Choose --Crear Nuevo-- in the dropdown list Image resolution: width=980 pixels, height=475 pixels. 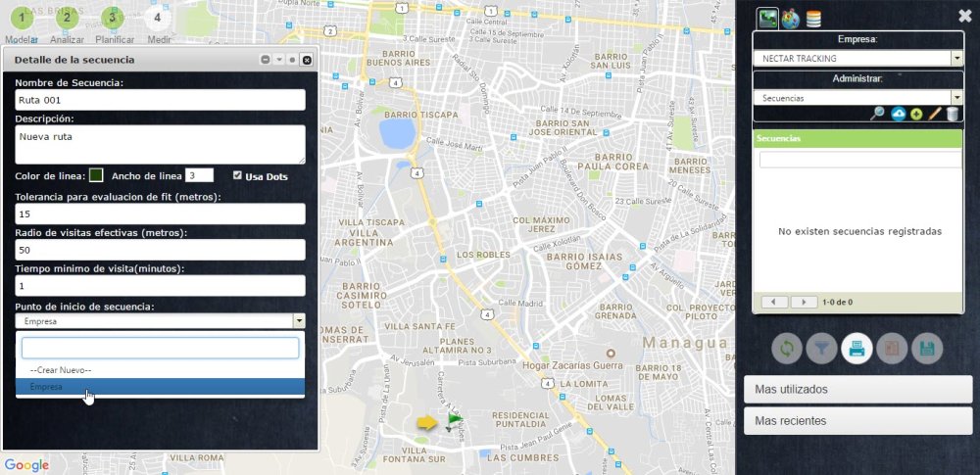pos(160,370)
